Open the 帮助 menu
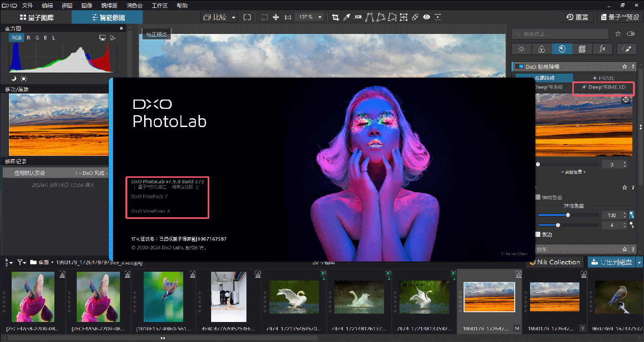Viewport: 644px width, 342px height. pyautogui.click(x=182, y=5)
